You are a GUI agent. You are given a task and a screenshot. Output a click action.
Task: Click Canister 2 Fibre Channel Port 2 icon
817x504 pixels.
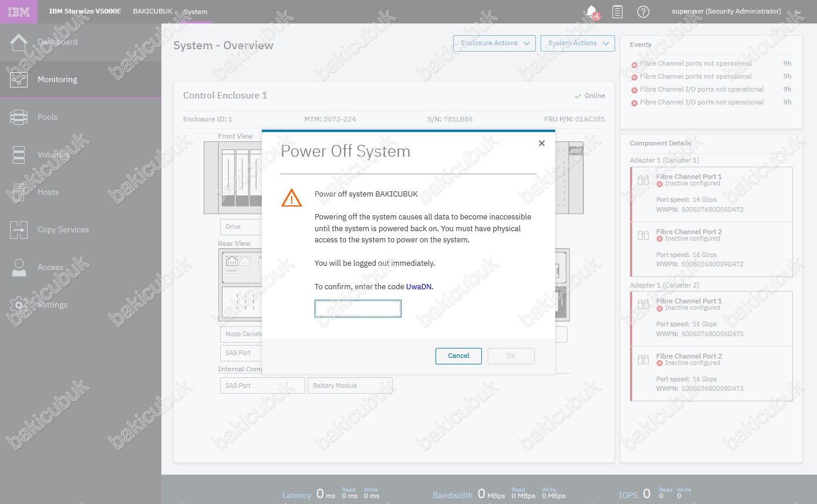coord(643,360)
